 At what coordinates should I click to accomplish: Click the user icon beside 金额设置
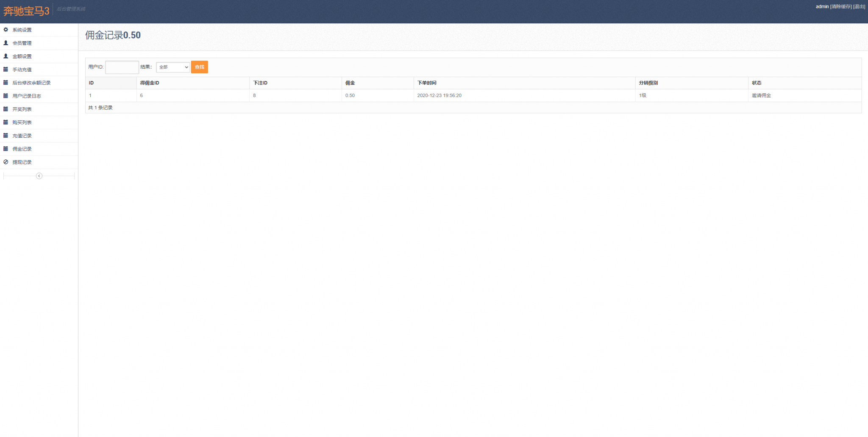pos(6,56)
